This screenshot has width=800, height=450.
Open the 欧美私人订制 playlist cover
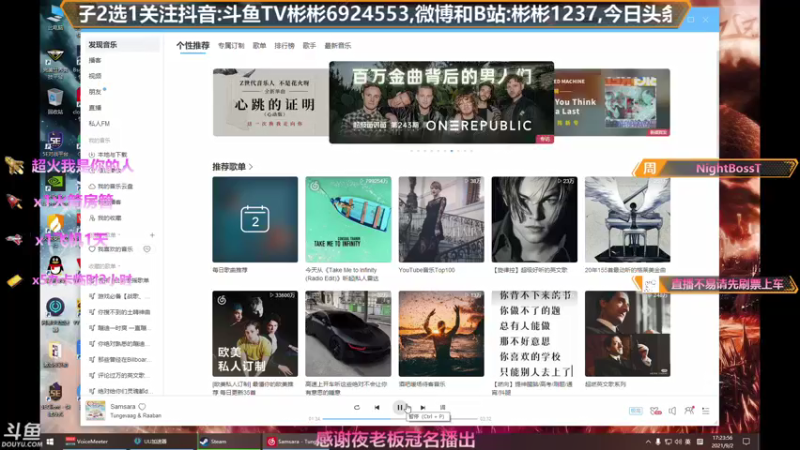click(255, 334)
